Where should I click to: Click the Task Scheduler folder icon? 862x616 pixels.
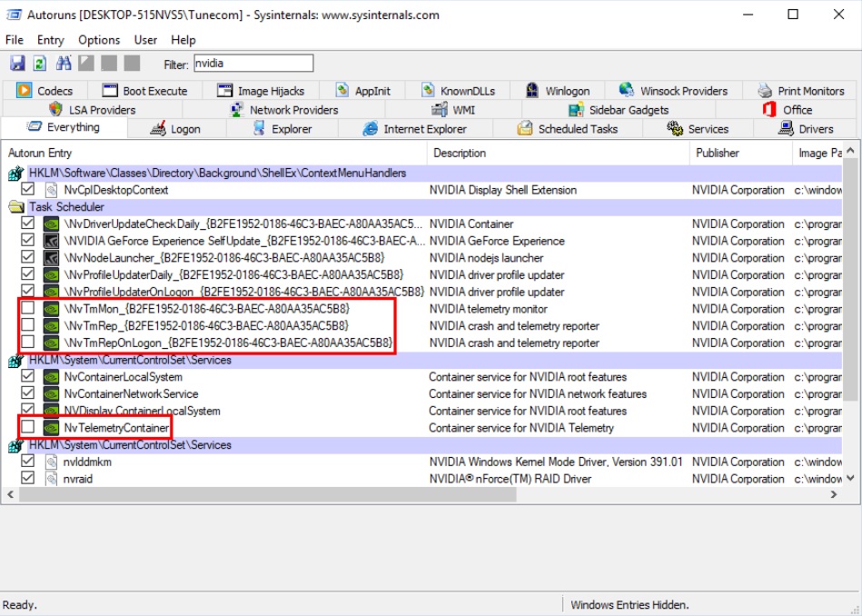(16, 207)
